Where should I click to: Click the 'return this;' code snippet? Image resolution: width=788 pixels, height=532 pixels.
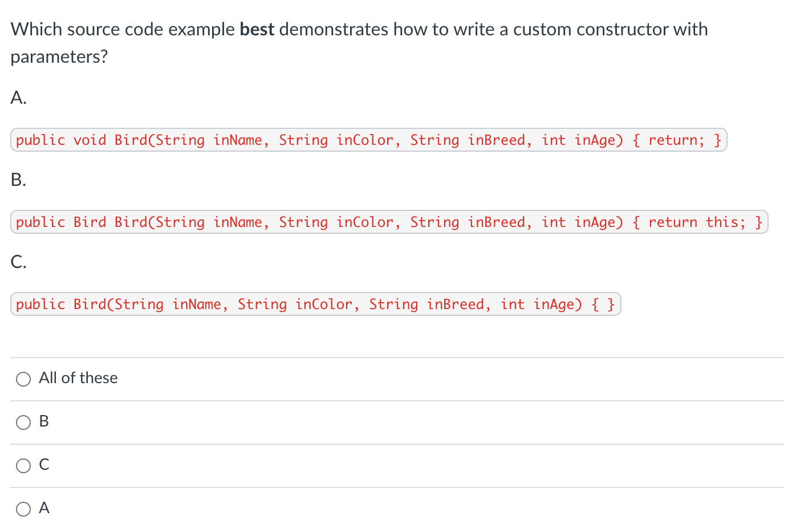pos(696,222)
